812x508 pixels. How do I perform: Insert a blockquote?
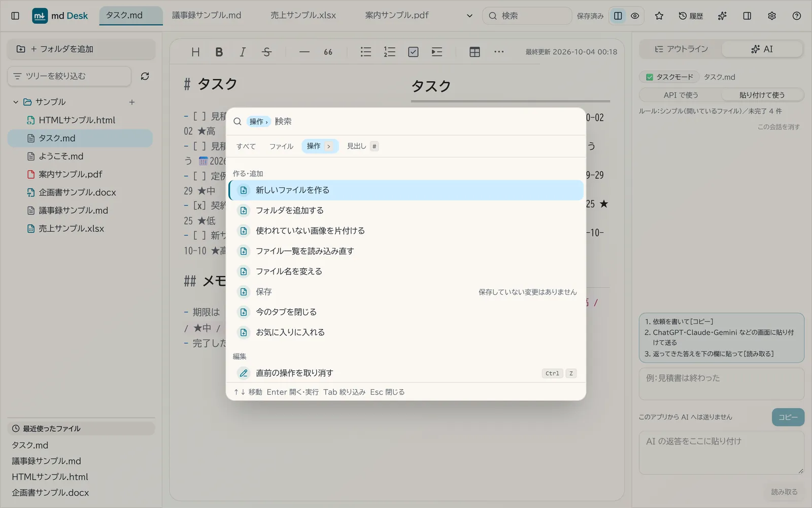328,52
